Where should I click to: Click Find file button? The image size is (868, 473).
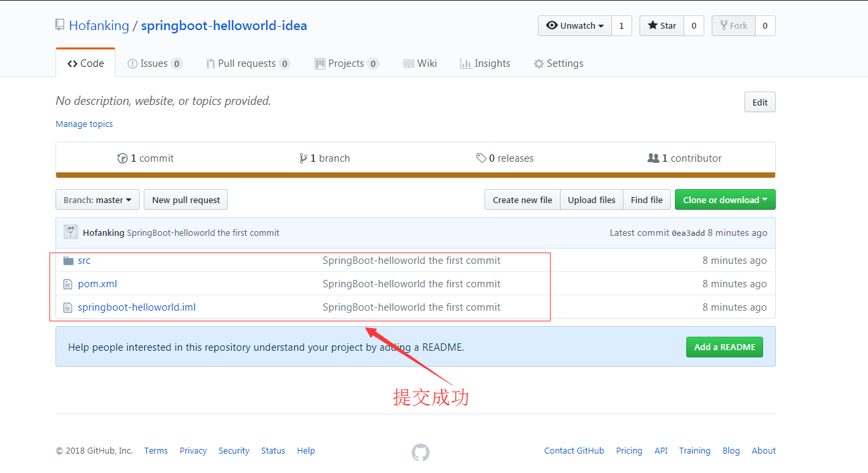[x=646, y=200]
